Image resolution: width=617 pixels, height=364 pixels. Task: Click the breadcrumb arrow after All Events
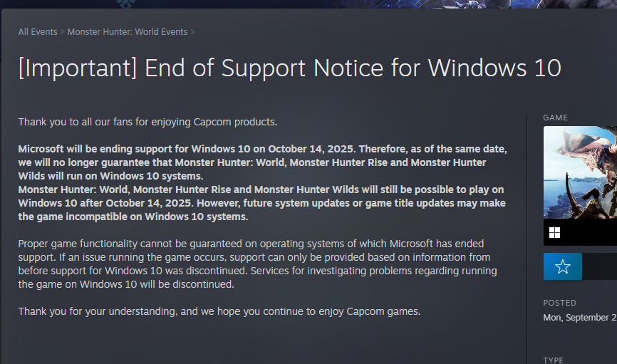click(63, 32)
